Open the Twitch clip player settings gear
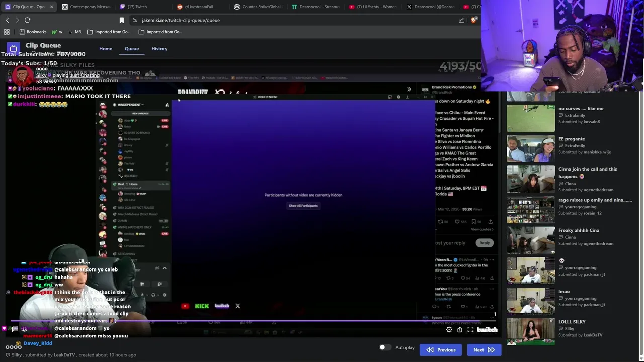Image resolution: width=644 pixels, height=362 pixels. pos(449,330)
